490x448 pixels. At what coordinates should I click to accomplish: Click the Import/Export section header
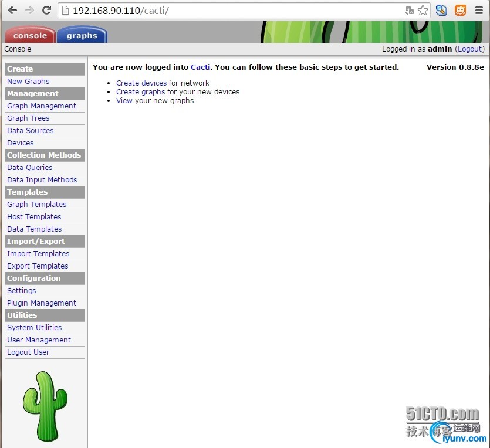(45, 242)
